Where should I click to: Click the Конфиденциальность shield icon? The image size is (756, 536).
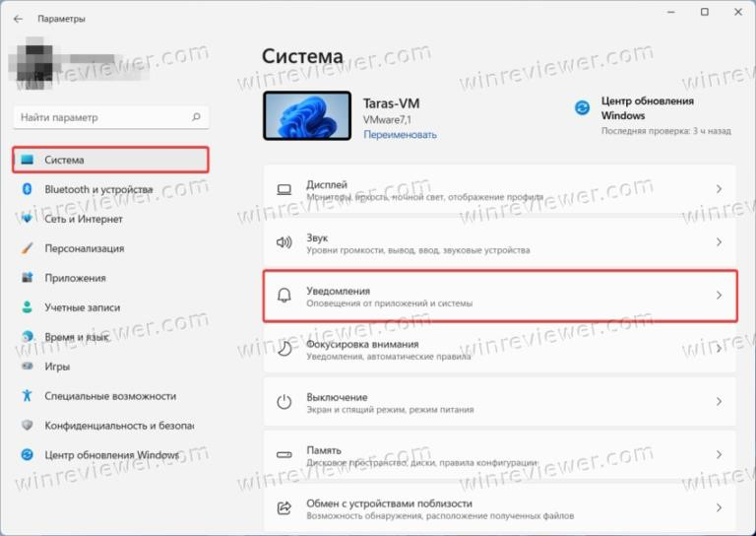pos(27,425)
